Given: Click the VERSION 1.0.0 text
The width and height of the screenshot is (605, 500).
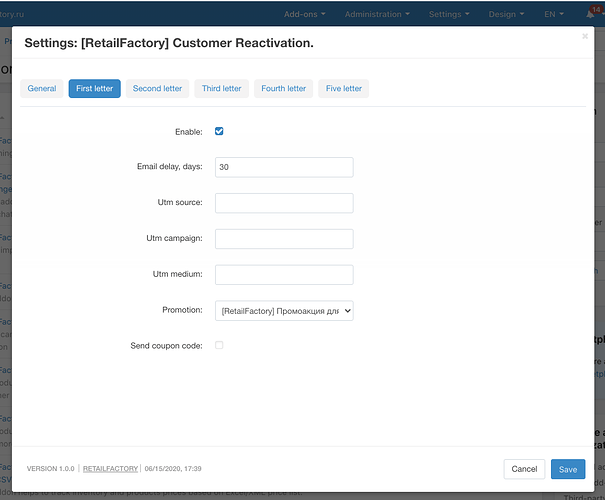Looking at the screenshot, I should (51, 468).
